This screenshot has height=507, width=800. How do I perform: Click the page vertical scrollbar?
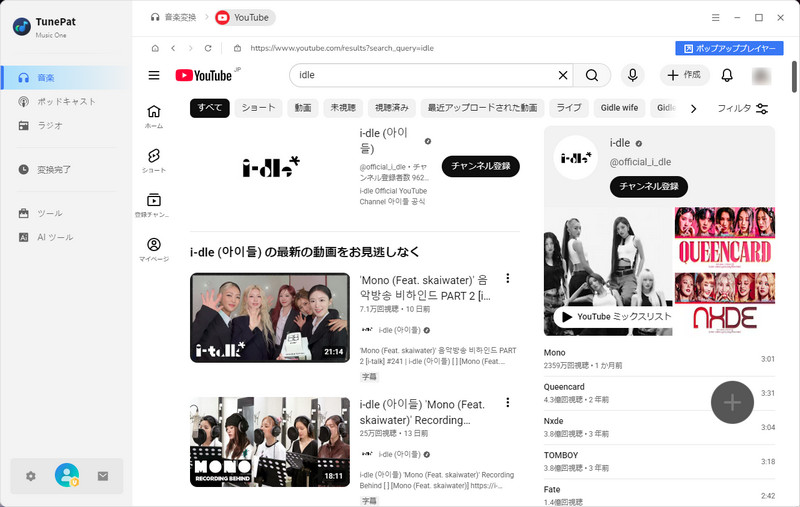click(x=794, y=77)
